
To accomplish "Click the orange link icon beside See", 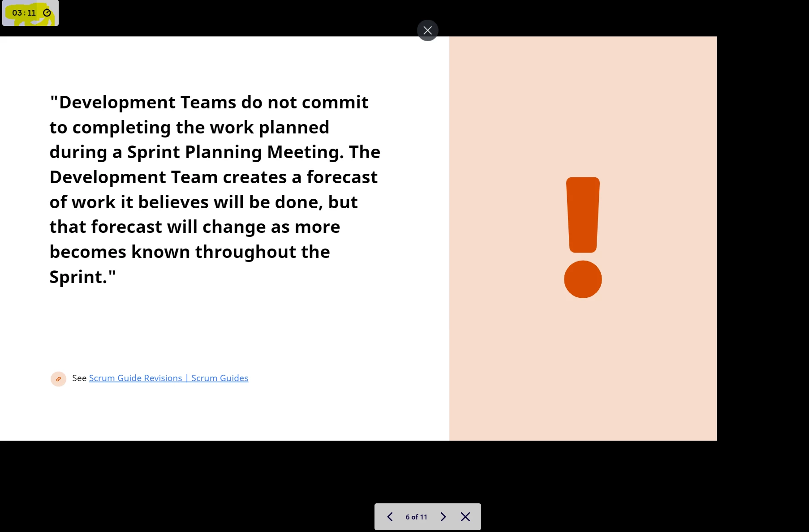I will pos(58,379).
